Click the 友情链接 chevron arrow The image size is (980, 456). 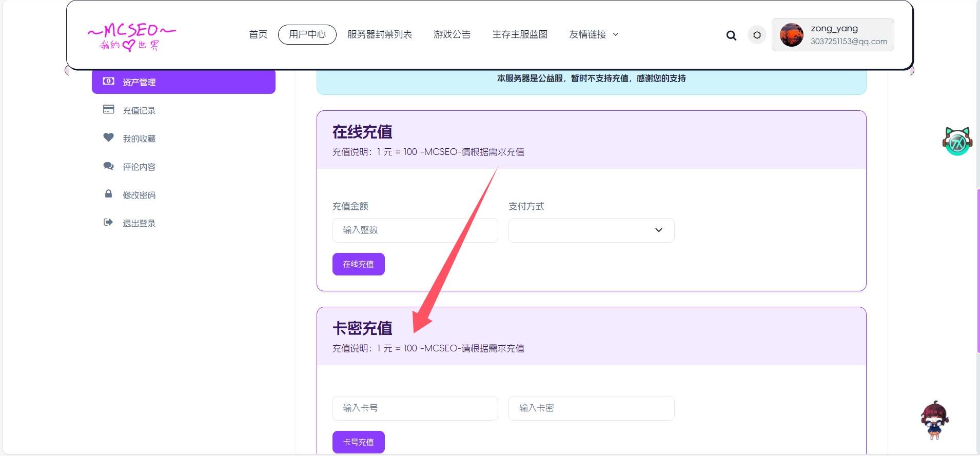[x=616, y=34]
